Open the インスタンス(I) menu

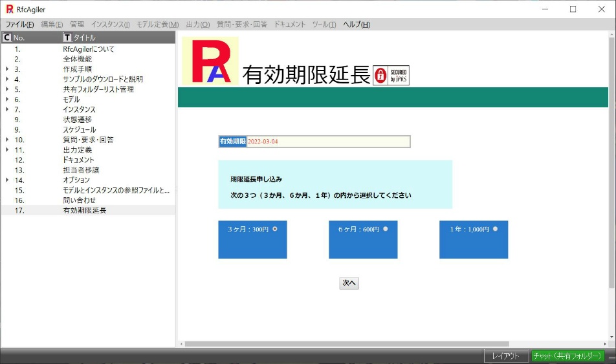(x=111, y=25)
